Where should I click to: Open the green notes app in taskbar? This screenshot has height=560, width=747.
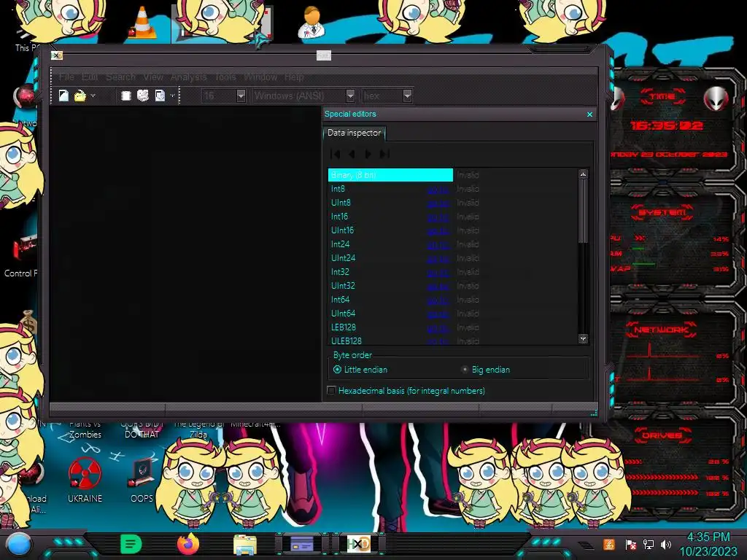tap(131, 544)
